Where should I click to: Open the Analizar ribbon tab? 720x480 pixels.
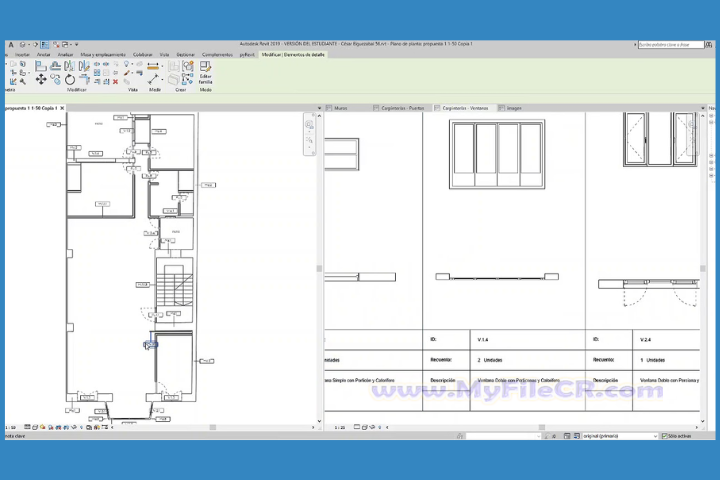[65, 55]
